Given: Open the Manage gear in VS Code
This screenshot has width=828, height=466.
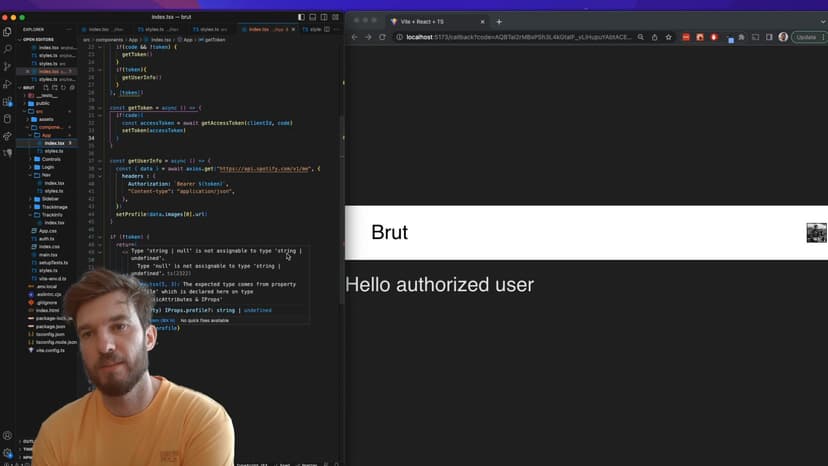Looking at the screenshot, I should pos(8,452).
